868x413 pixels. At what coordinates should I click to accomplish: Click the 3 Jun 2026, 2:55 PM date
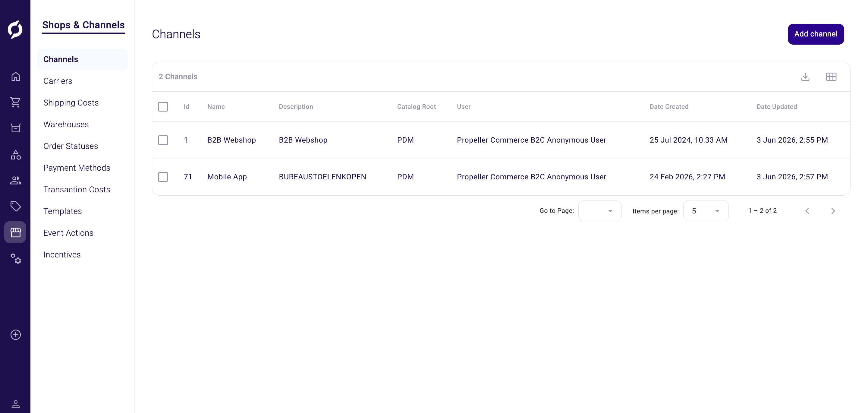pyautogui.click(x=792, y=140)
